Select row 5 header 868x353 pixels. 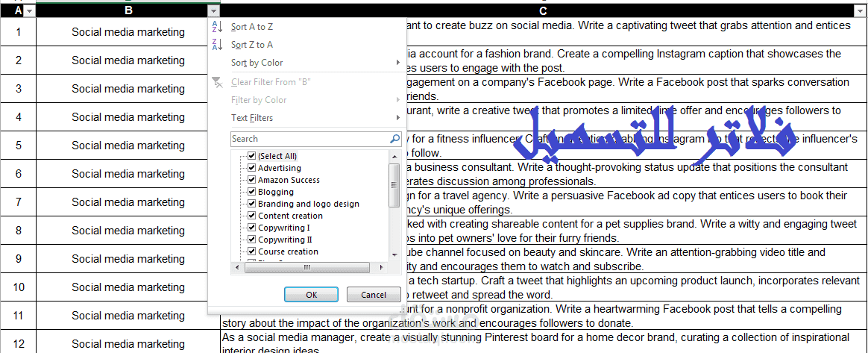pos(18,146)
